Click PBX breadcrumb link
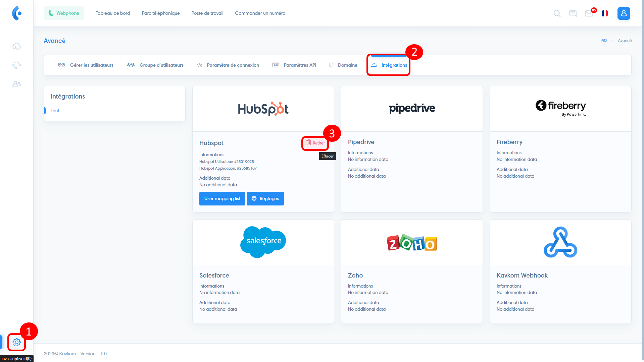The width and height of the screenshot is (644, 362). pyautogui.click(x=604, y=41)
